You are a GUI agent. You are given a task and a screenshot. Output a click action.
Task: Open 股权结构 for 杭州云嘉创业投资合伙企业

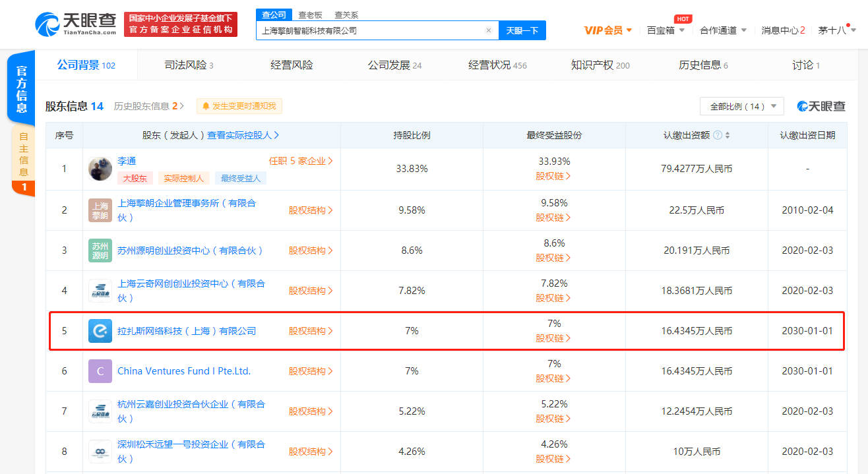[x=311, y=411]
